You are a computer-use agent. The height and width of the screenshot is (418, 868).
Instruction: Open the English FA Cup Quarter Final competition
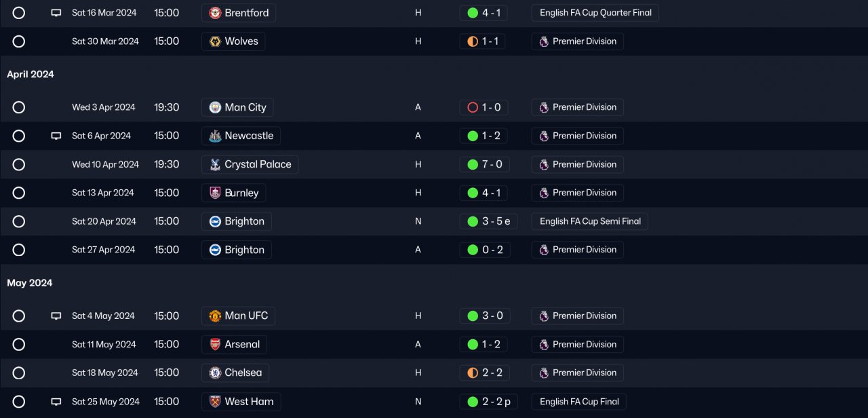point(595,13)
